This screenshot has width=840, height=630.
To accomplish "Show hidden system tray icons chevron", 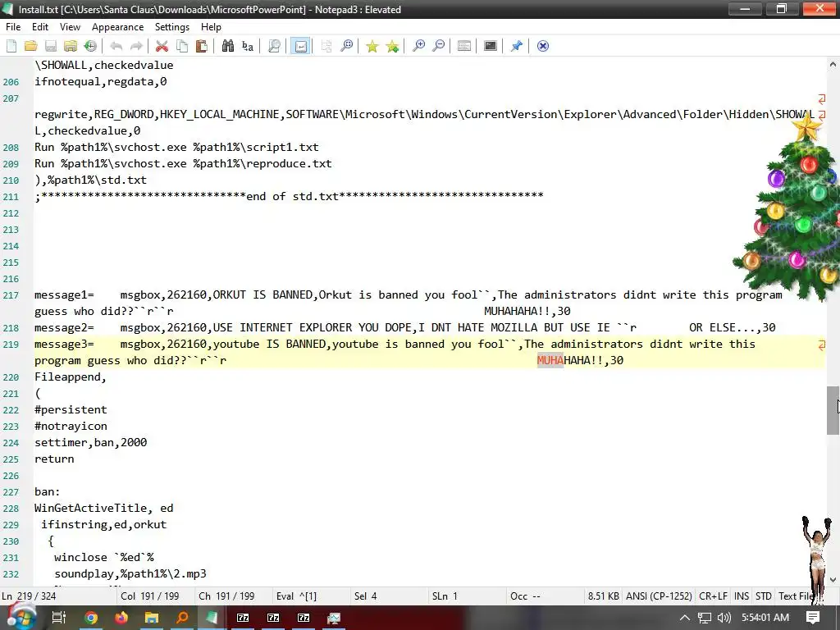I will pos(685,618).
